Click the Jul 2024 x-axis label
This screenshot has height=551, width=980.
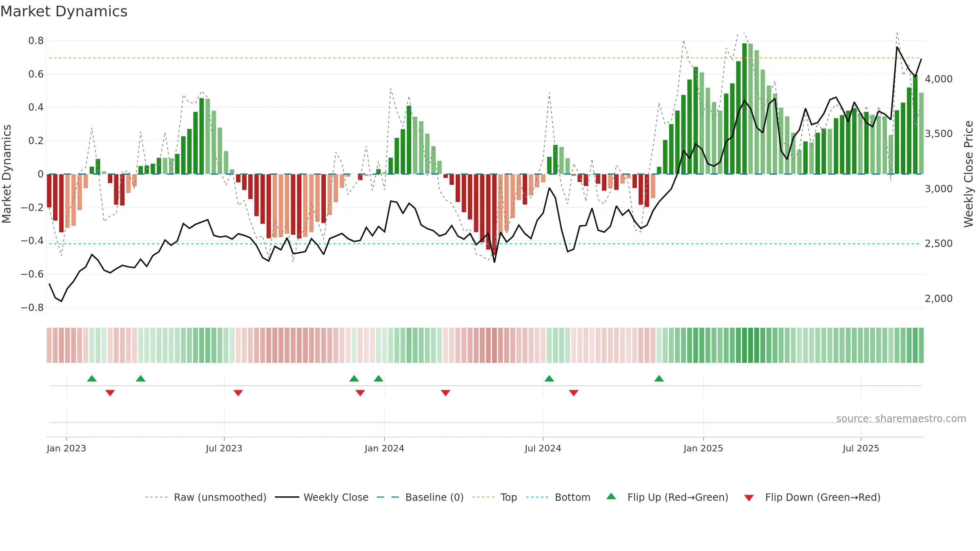pyautogui.click(x=543, y=448)
